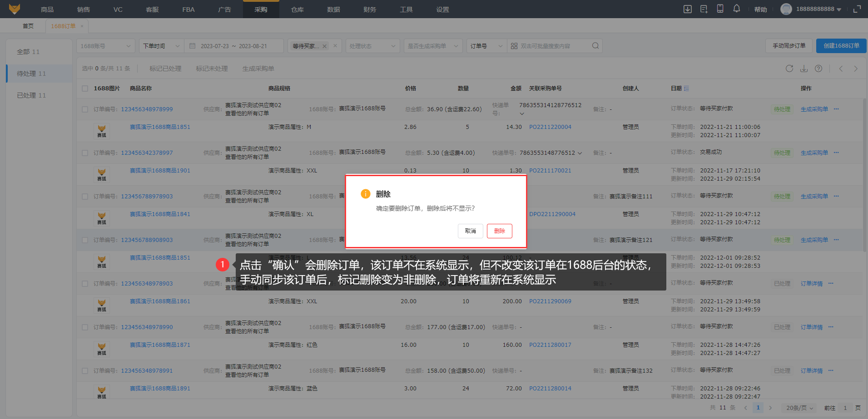Toggle fullscreen mode icon

coord(857,9)
